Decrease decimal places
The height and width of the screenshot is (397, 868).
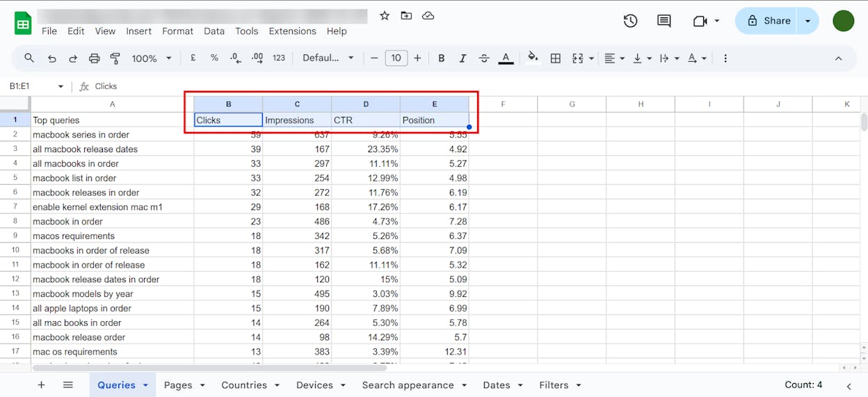coord(236,58)
